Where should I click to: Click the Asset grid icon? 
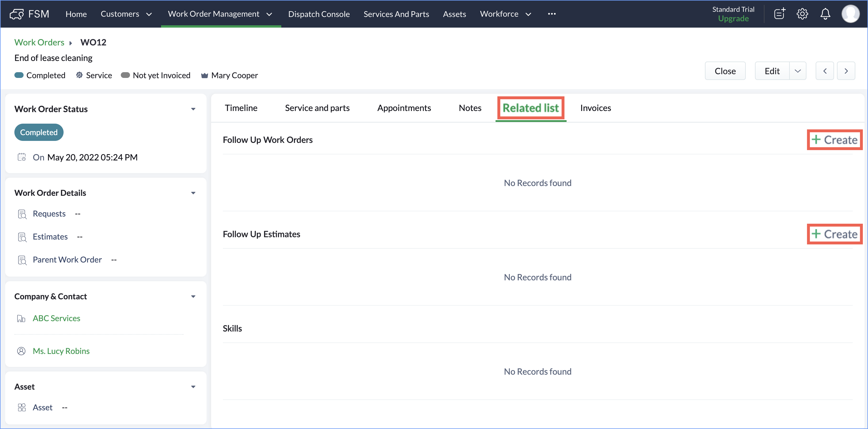coord(22,407)
